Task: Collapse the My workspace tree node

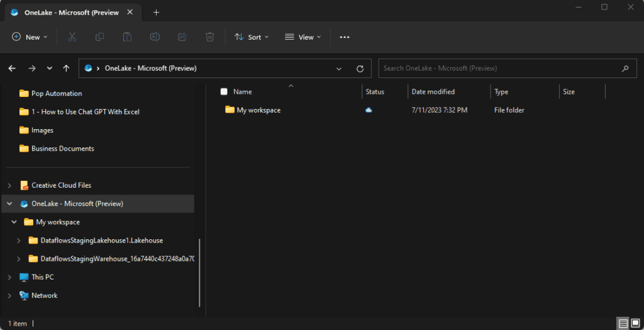Action: coord(14,222)
